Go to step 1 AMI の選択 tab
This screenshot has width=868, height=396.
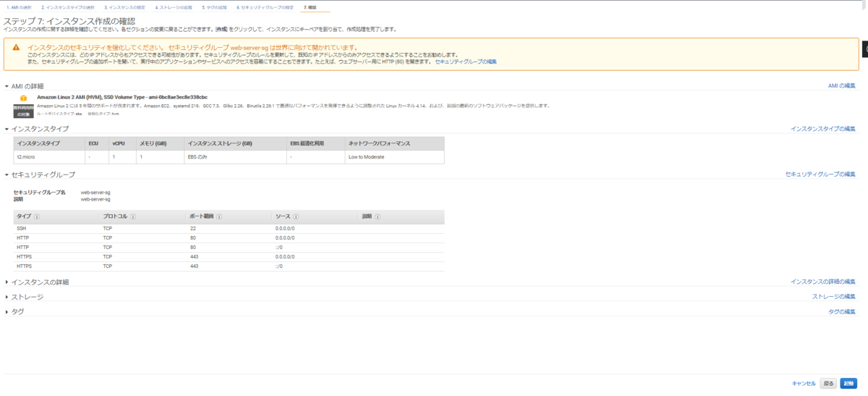[x=20, y=7]
